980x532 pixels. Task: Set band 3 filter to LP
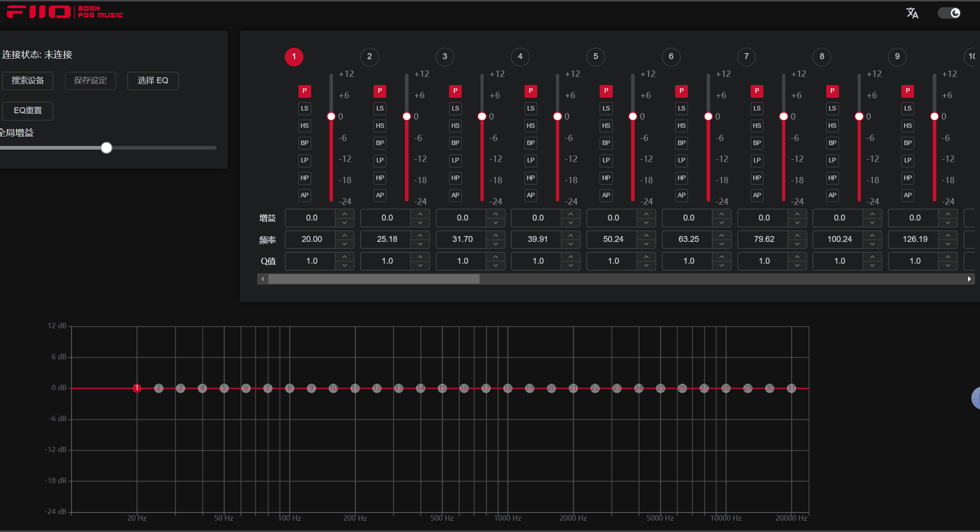pos(455,160)
